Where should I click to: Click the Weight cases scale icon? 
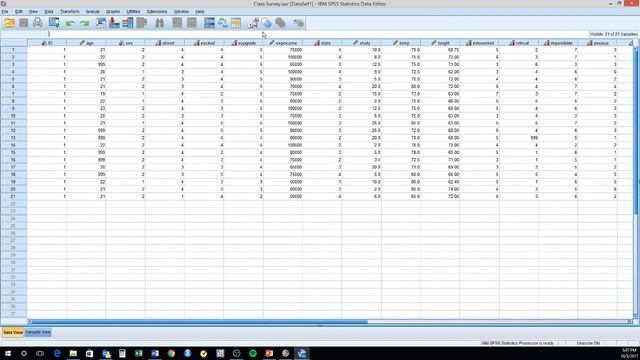click(222, 23)
